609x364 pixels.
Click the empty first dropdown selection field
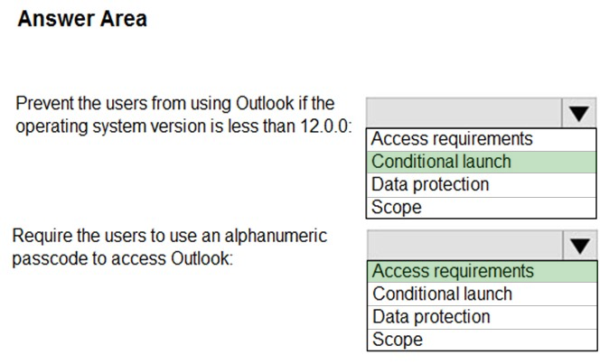click(464, 113)
